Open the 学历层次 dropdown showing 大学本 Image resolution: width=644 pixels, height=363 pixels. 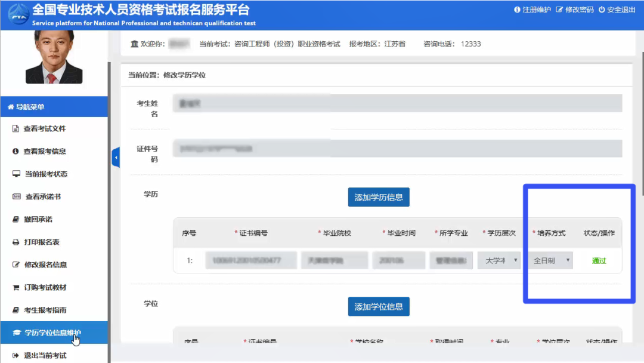point(499,261)
